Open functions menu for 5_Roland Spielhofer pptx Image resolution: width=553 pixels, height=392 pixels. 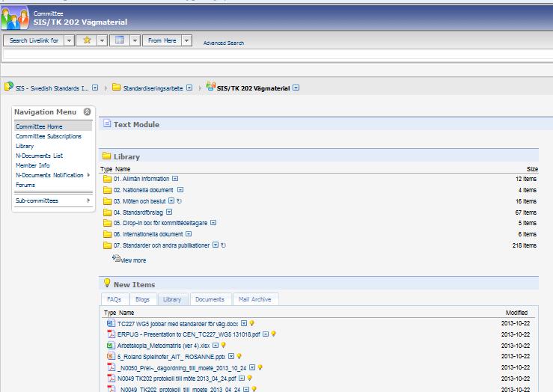[x=231, y=356]
